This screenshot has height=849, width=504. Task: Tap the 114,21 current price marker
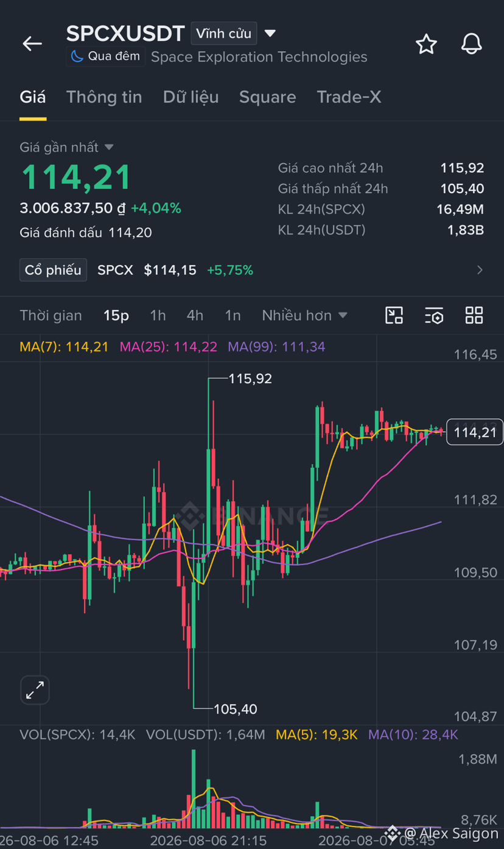475,432
